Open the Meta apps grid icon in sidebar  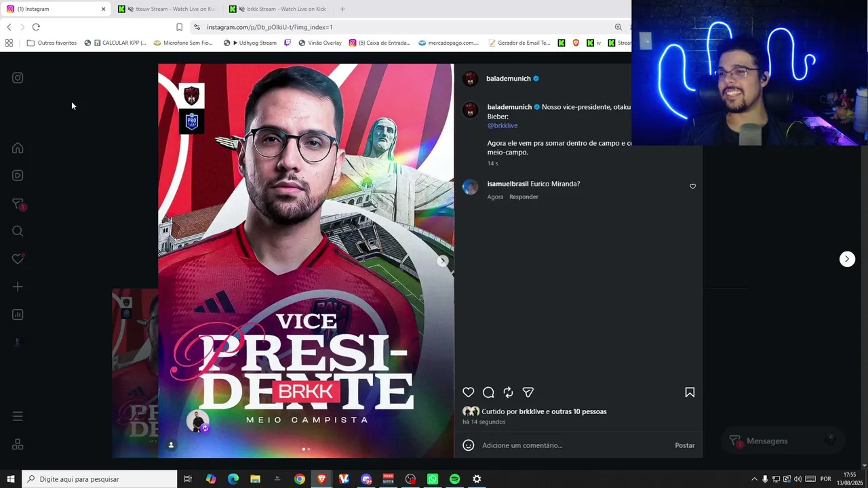tap(18, 445)
